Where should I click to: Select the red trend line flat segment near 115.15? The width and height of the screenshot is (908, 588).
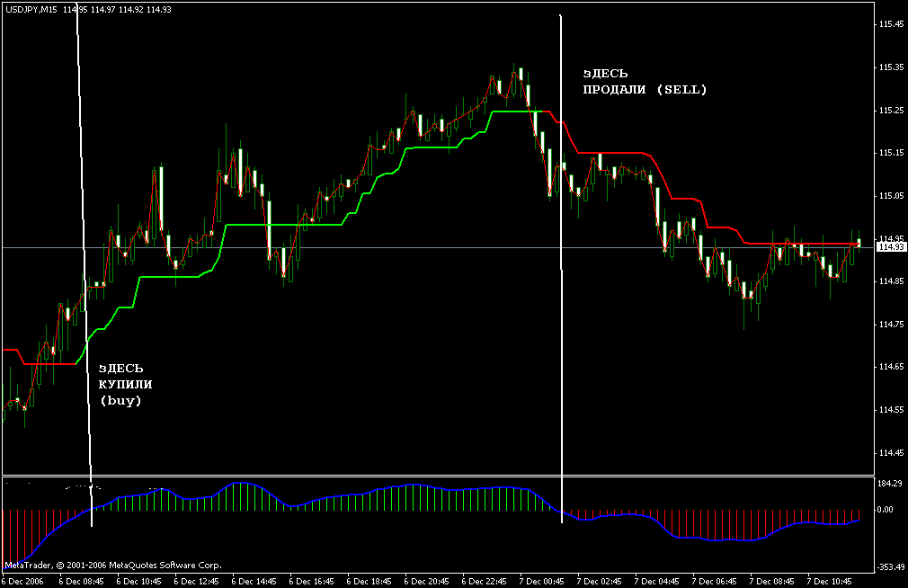pos(620,154)
